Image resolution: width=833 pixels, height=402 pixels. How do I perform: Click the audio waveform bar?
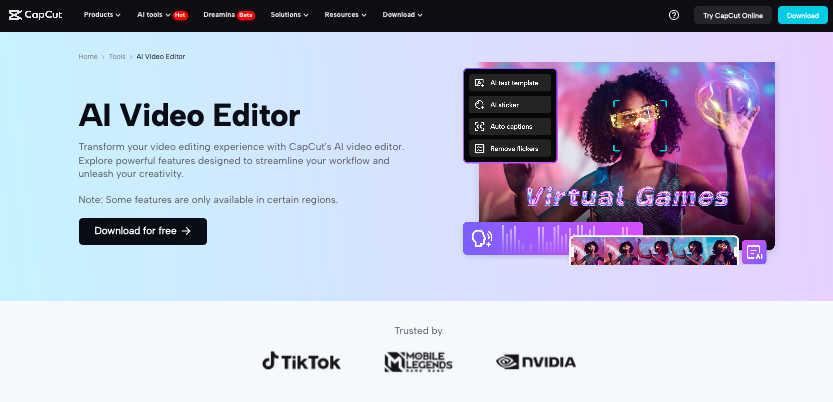pos(552,238)
